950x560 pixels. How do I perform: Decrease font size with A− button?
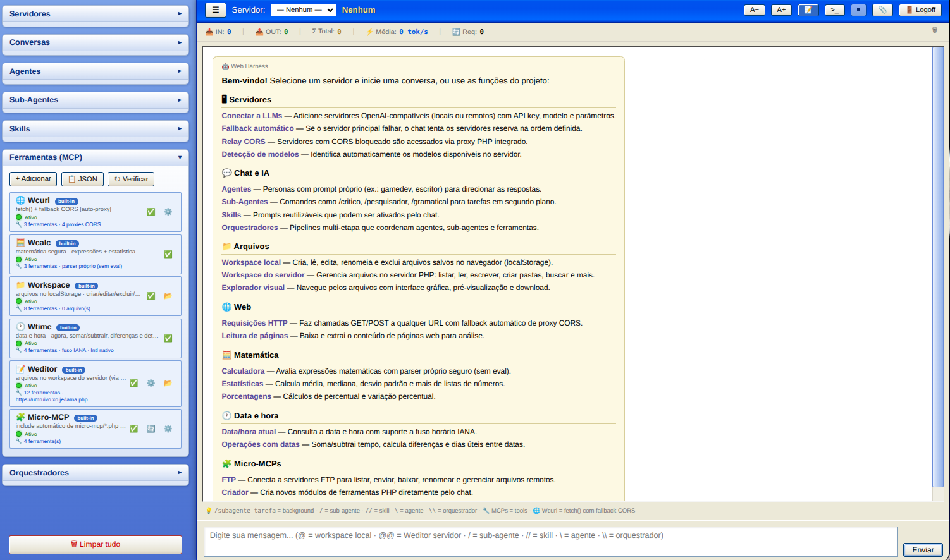pos(754,10)
